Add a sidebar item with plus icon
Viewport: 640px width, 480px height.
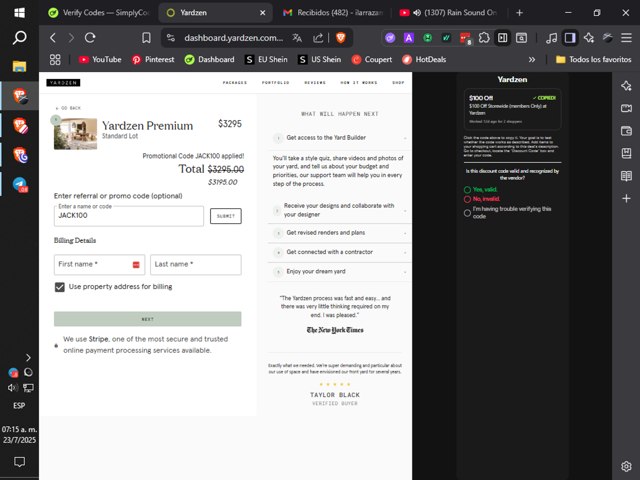click(626, 198)
